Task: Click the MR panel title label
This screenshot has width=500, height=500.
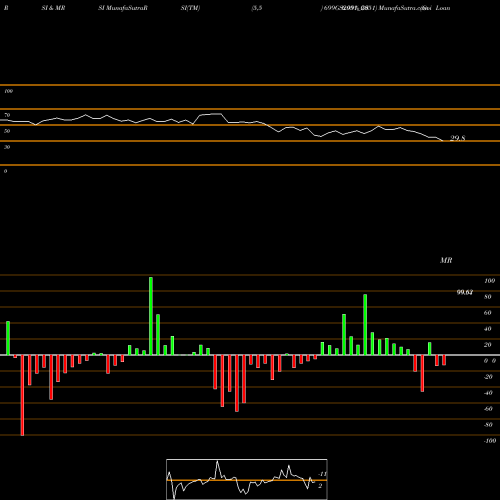Action: pos(446,260)
